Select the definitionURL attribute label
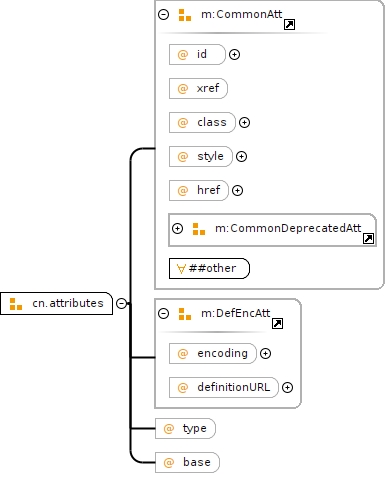 coord(234,387)
